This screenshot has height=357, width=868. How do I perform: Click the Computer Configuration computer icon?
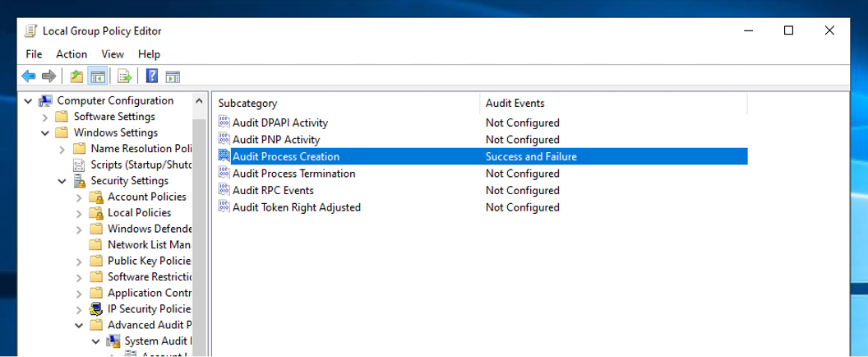click(x=46, y=100)
